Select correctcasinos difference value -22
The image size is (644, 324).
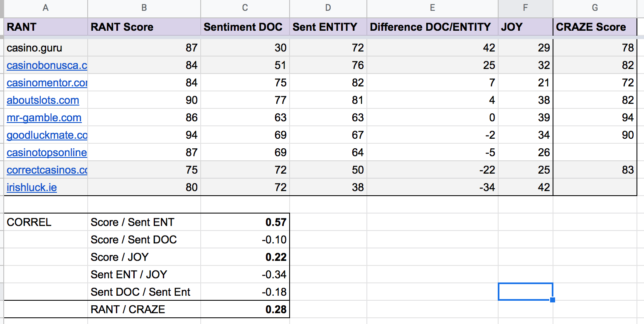(x=433, y=170)
